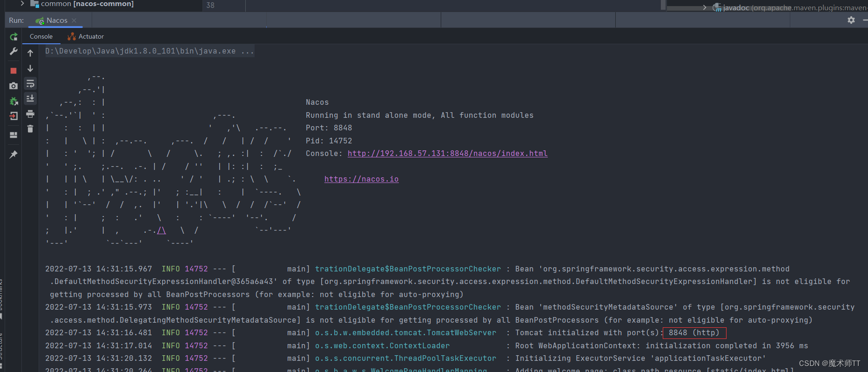
Task: Click the TomcatWebServer logger name
Action: coord(405,332)
